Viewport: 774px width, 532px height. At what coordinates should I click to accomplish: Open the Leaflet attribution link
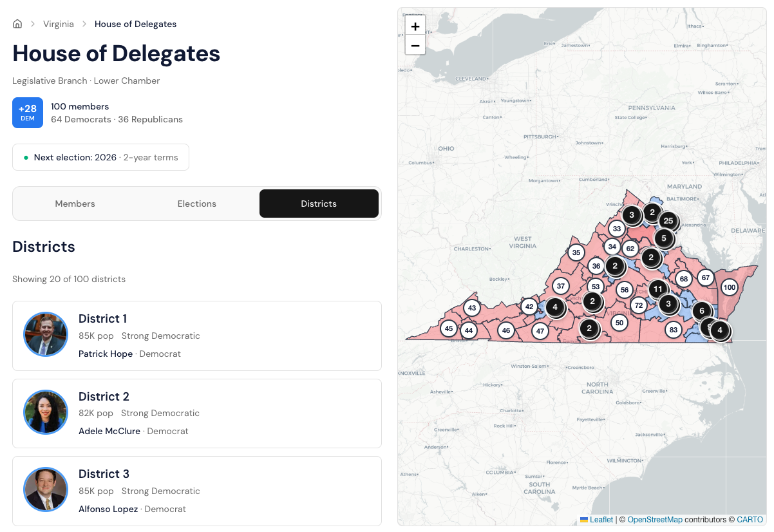pyautogui.click(x=601, y=520)
